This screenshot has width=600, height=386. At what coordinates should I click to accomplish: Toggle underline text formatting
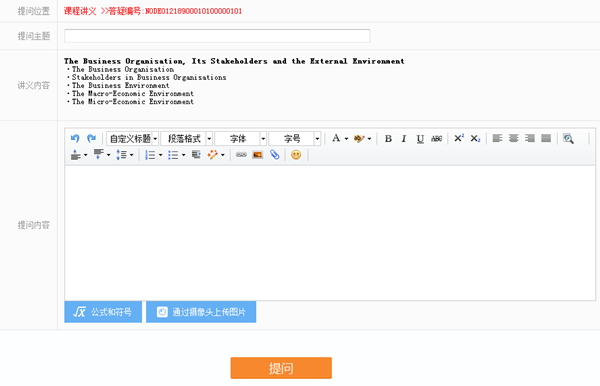[420, 138]
